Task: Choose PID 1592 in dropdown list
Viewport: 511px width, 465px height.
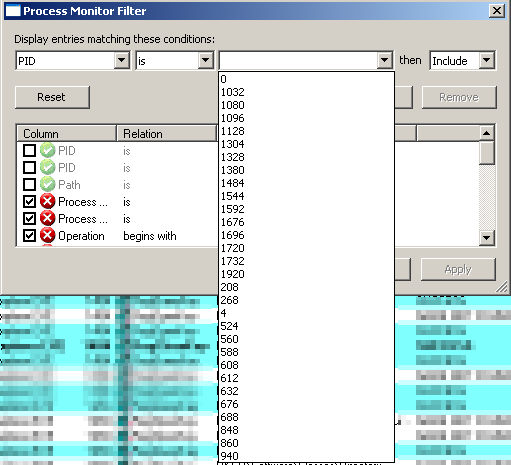Action: click(306, 209)
